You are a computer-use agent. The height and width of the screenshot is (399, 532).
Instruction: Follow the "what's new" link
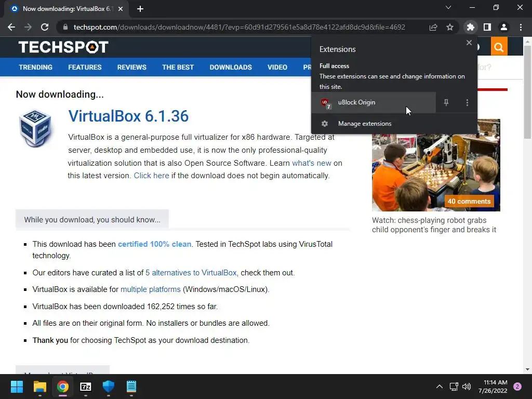point(312,163)
